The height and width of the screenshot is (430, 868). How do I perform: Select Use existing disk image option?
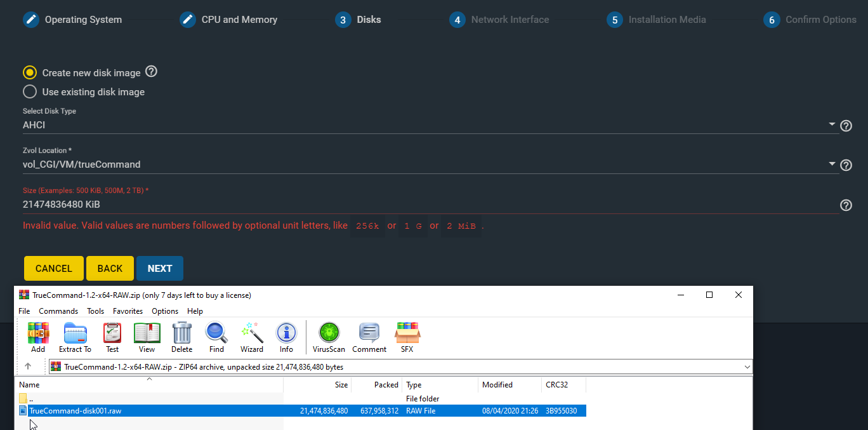tap(30, 91)
